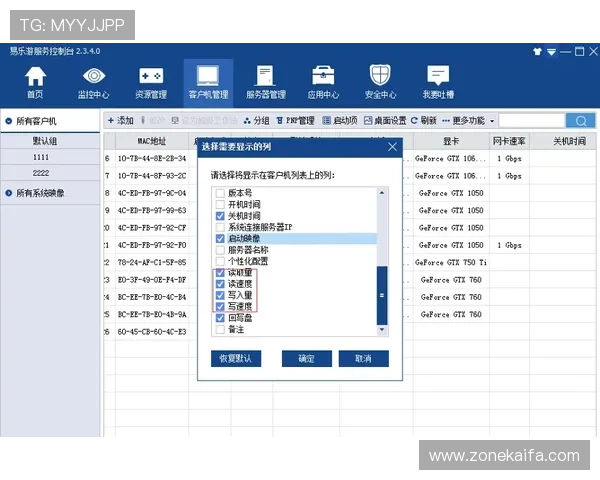Open the 监控中心 eye icon
600x480 pixels.
(93, 82)
